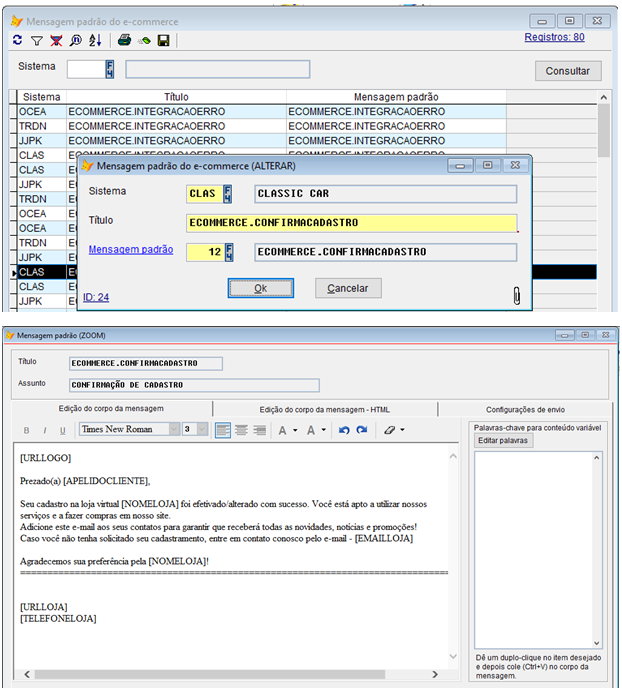622x690 pixels.
Task: Click the undo arrow in editor toolbar
Action: pyautogui.click(x=344, y=430)
